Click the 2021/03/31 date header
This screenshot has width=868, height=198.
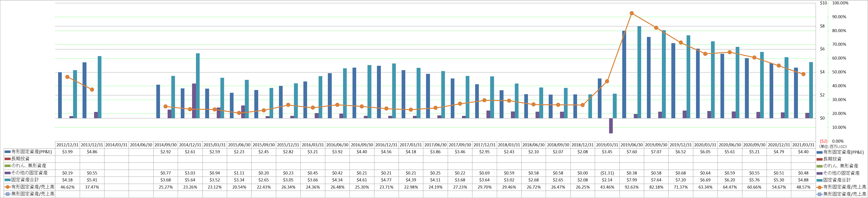(x=803, y=145)
